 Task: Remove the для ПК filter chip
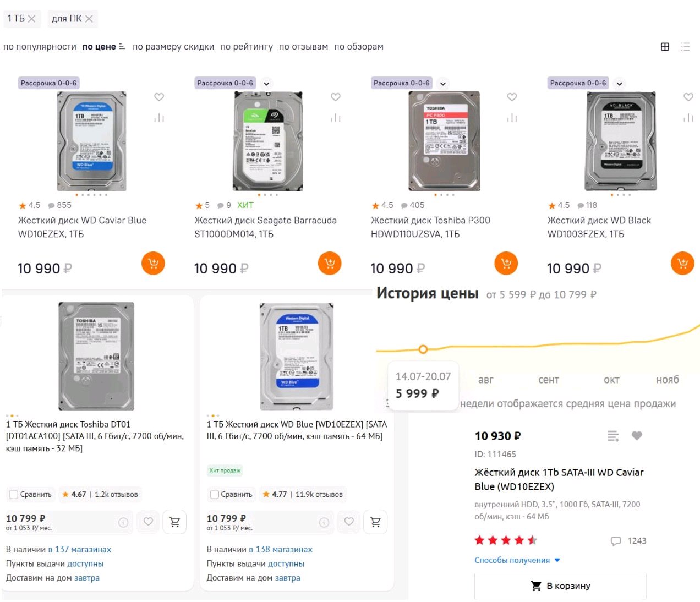coord(89,19)
